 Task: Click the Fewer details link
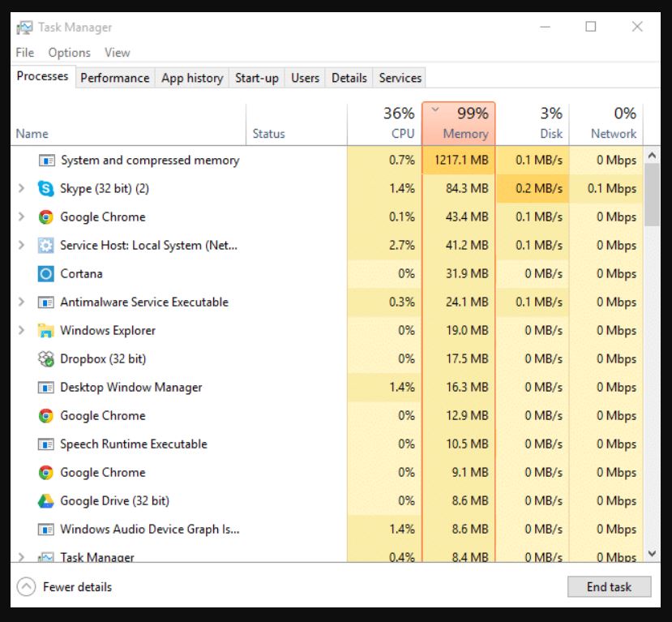(x=77, y=587)
